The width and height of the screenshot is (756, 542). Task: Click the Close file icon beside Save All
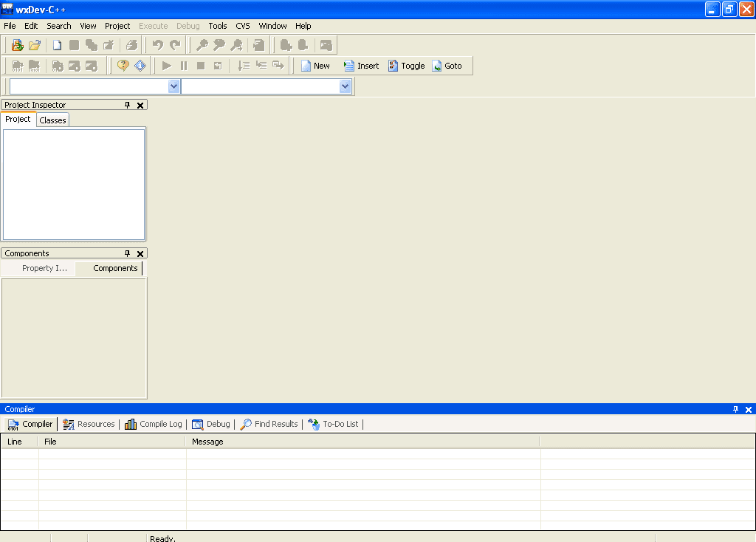[109, 45]
